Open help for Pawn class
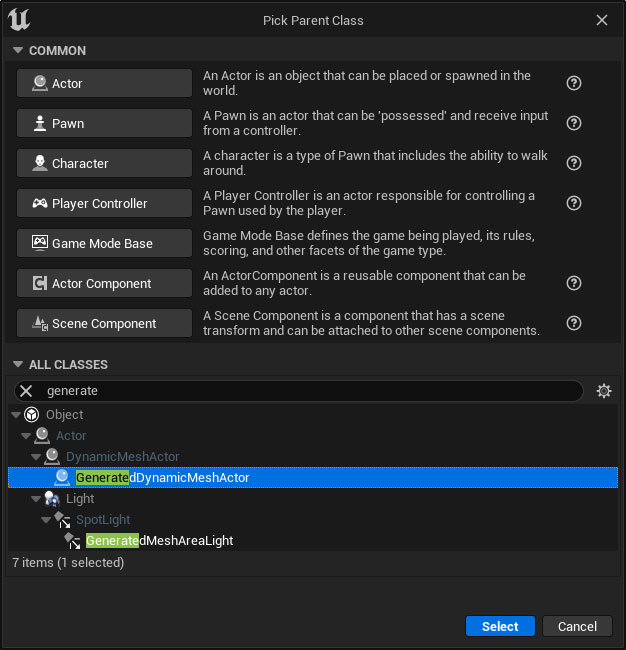The width and height of the screenshot is (626, 650). [x=574, y=123]
